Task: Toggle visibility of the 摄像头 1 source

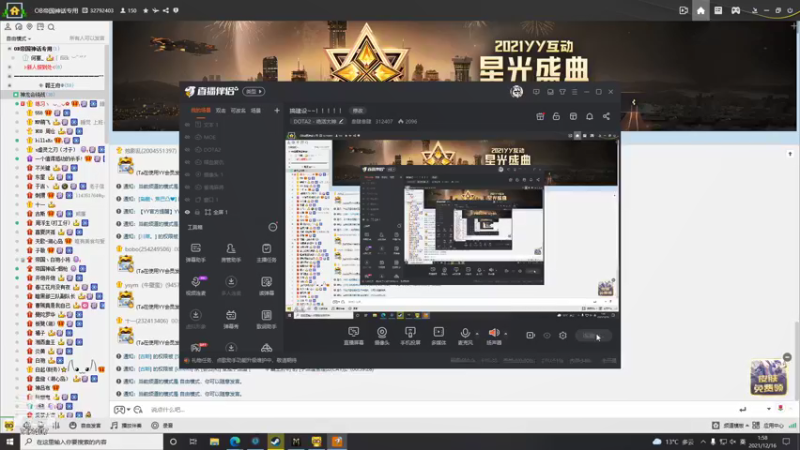Action: click(187, 174)
